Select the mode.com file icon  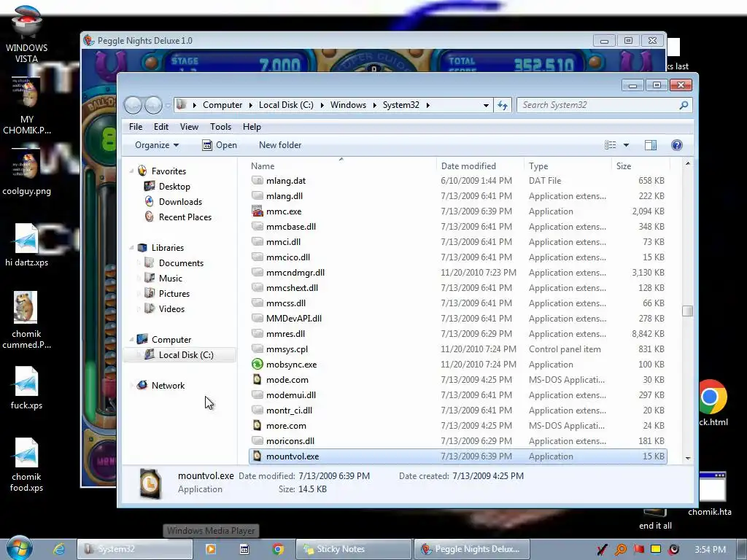click(258, 379)
